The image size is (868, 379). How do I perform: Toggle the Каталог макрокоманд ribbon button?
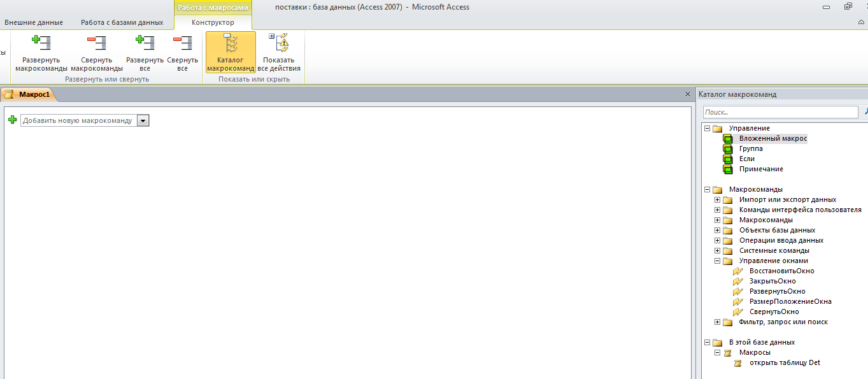(x=231, y=53)
